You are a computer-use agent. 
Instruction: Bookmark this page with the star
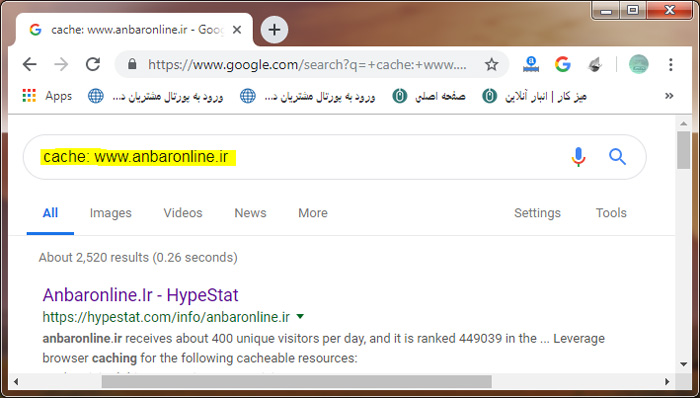tap(492, 65)
